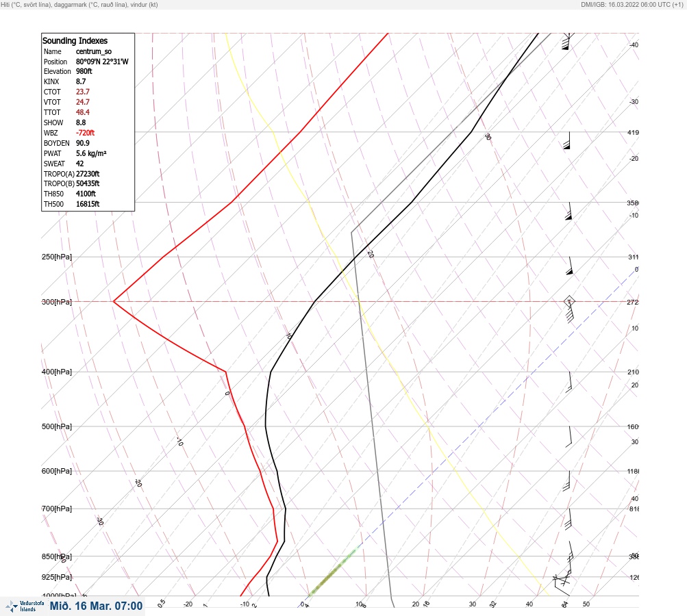Viewport: 687px width, 616px height.
Task: Click the wind barb at 700 hPa
Action: (569, 519)
